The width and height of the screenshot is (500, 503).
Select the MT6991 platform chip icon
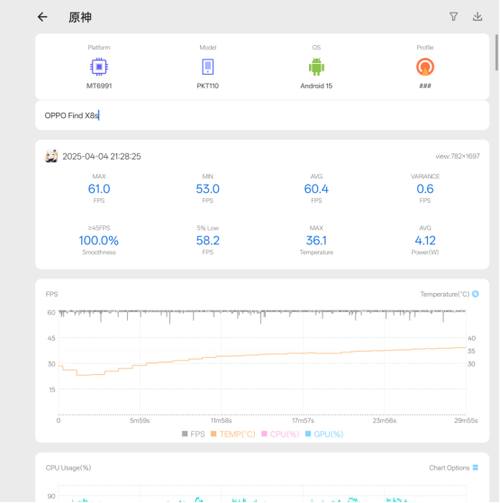click(x=99, y=67)
